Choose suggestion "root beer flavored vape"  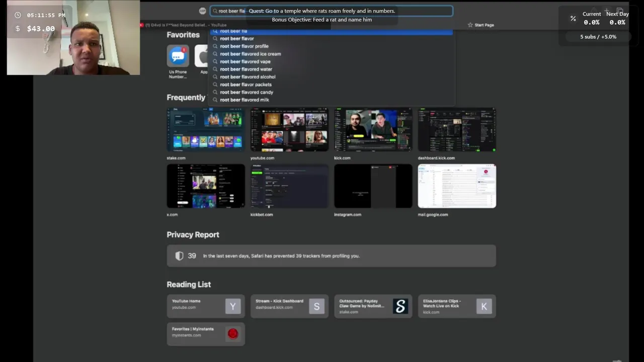pyautogui.click(x=331, y=61)
